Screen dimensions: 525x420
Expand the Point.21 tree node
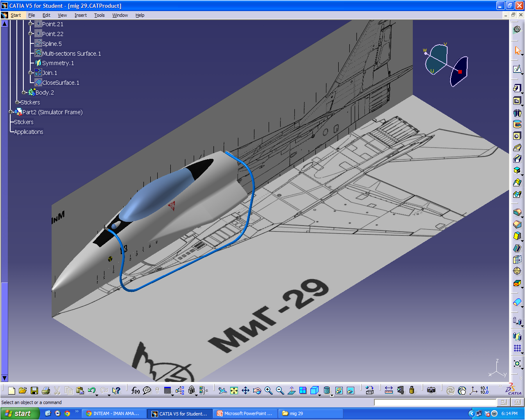[x=30, y=24]
